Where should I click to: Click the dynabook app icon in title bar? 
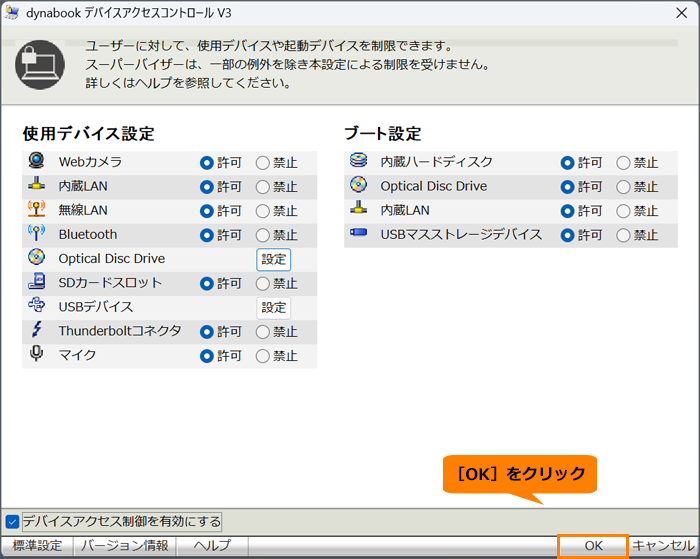coord(12,13)
